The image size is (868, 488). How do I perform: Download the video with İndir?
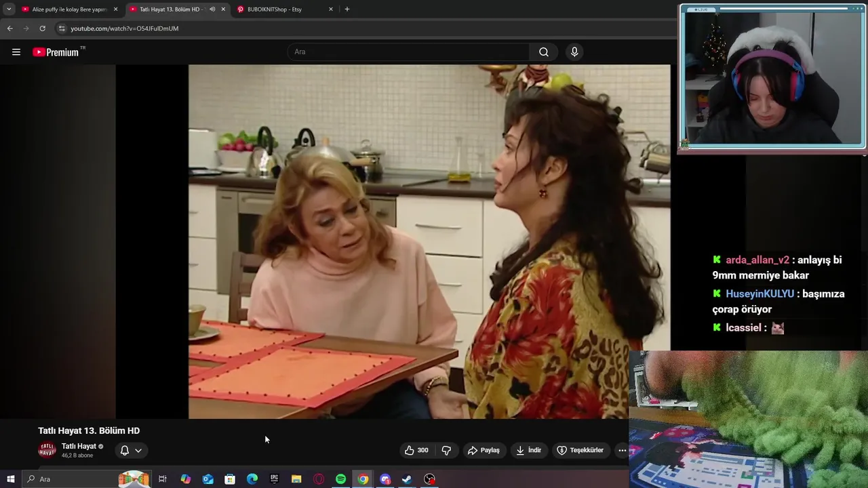(x=528, y=450)
